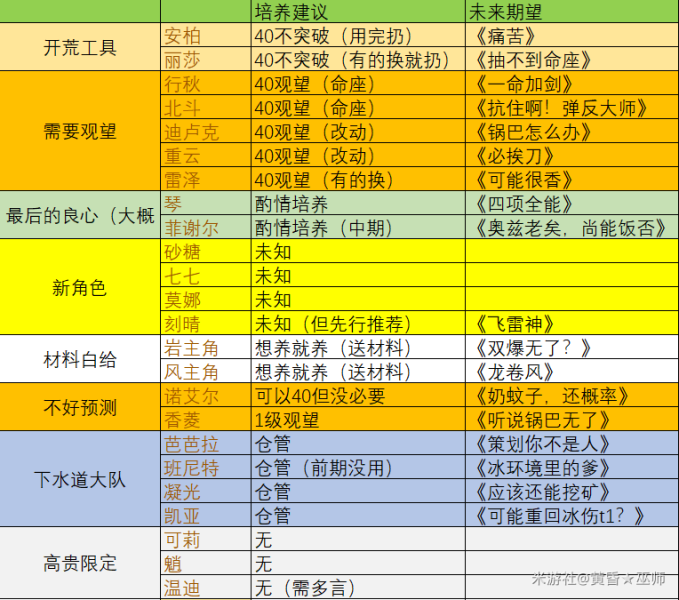Select the cell 1级观望

[358, 419]
